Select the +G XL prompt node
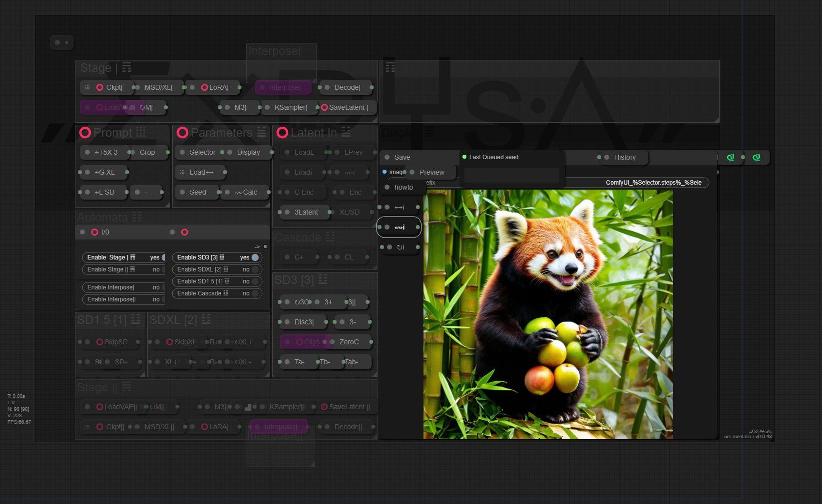Image resolution: width=822 pixels, height=504 pixels. pyautogui.click(x=105, y=172)
